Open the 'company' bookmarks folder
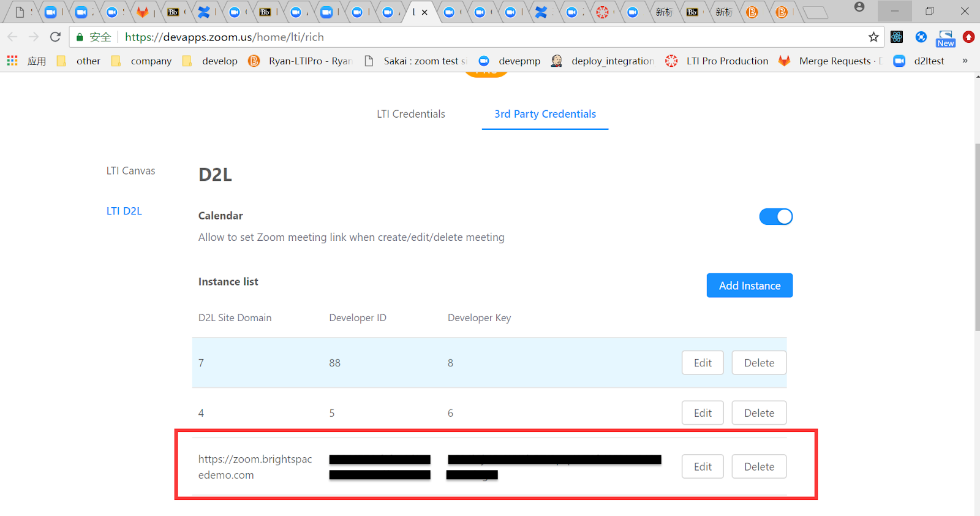 pos(141,61)
